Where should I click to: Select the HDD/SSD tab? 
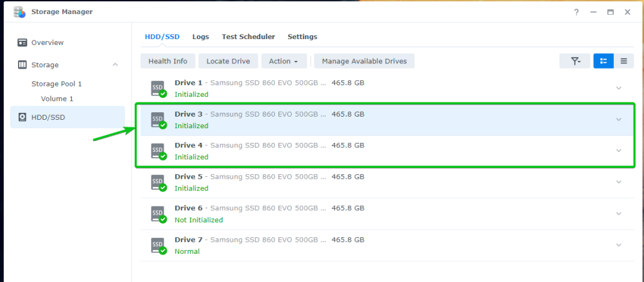click(162, 37)
